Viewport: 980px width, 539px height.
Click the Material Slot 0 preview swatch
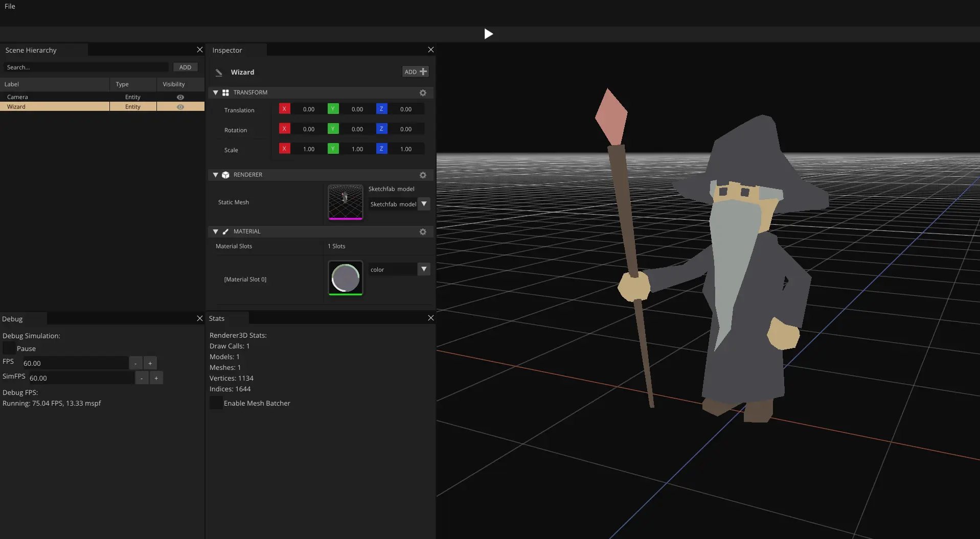click(x=346, y=278)
